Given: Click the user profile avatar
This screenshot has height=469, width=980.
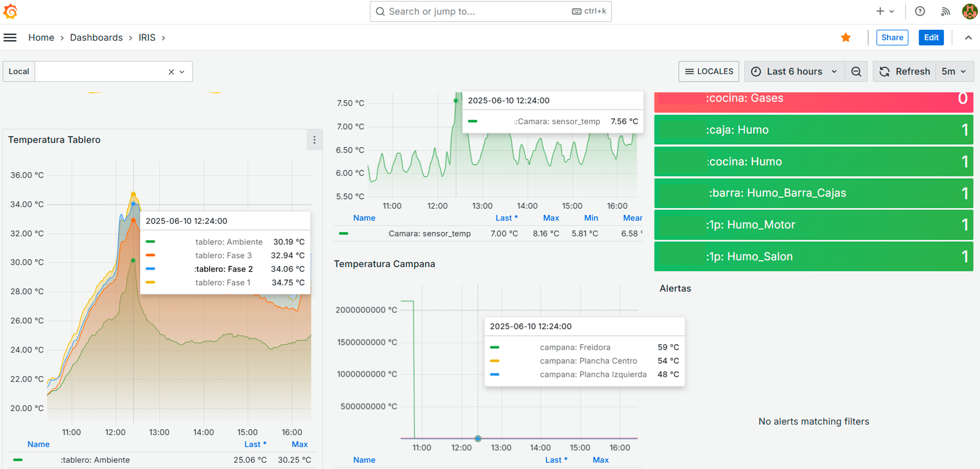Looking at the screenshot, I should pyautogui.click(x=970, y=11).
